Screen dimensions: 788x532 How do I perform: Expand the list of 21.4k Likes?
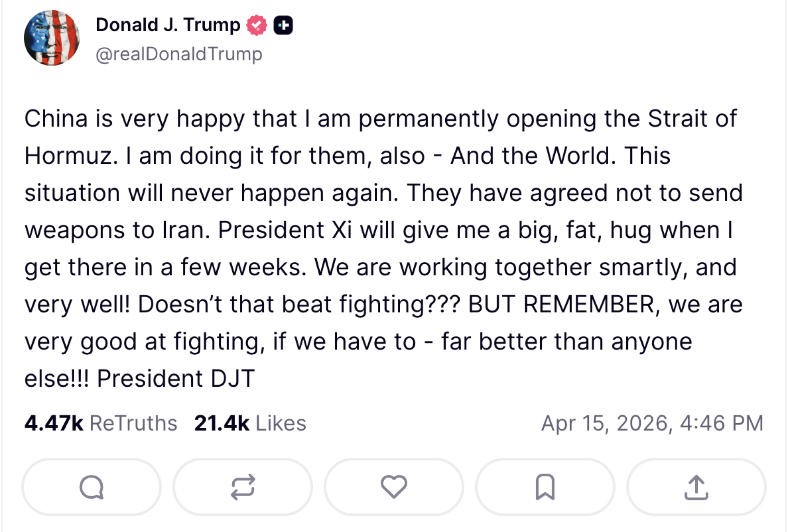tap(251, 423)
